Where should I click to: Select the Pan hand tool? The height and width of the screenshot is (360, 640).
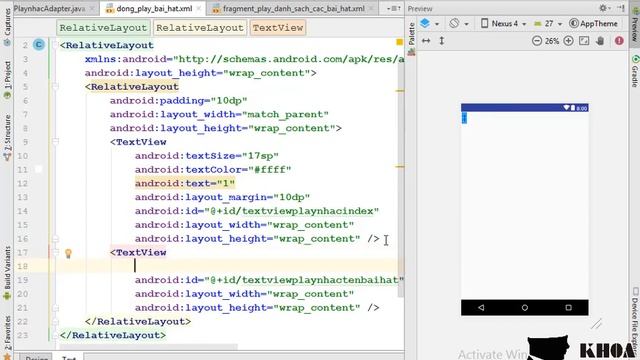(600, 41)
